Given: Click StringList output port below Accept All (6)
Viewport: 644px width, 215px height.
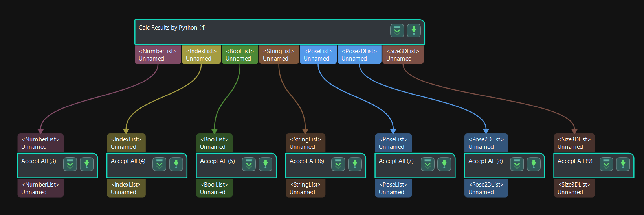Looking at the screenshot, I should click(305, 188).
